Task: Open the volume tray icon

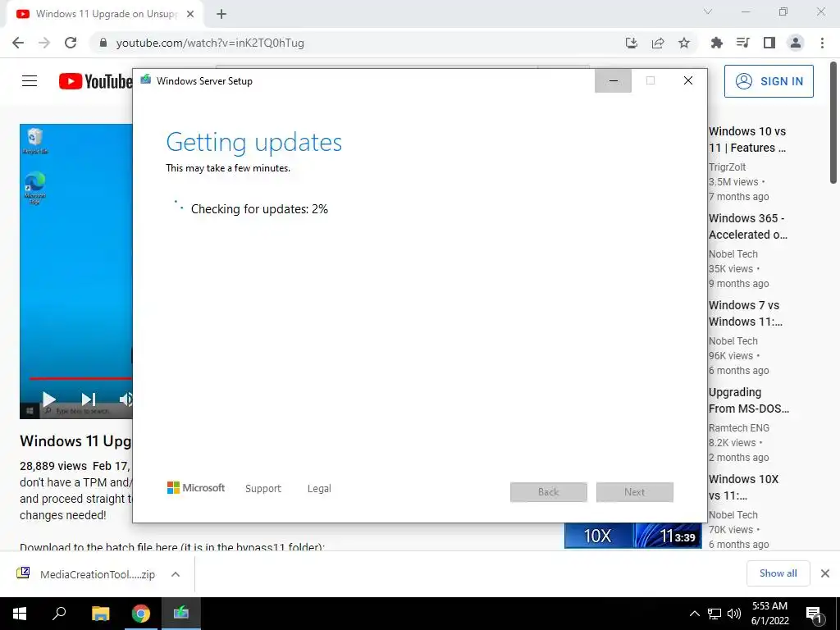Action: [734, 614]
